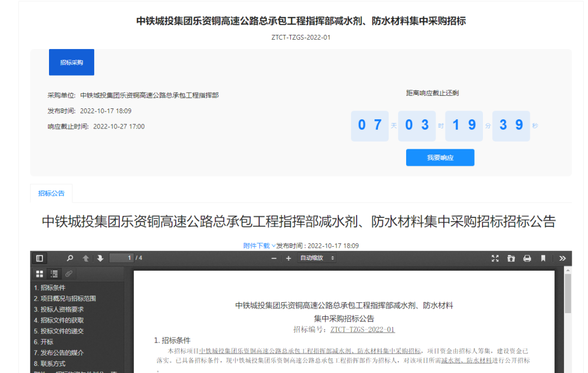Screen dimensions: 588x373
Task: Select the 招标公告 tab
Action: 51,193
